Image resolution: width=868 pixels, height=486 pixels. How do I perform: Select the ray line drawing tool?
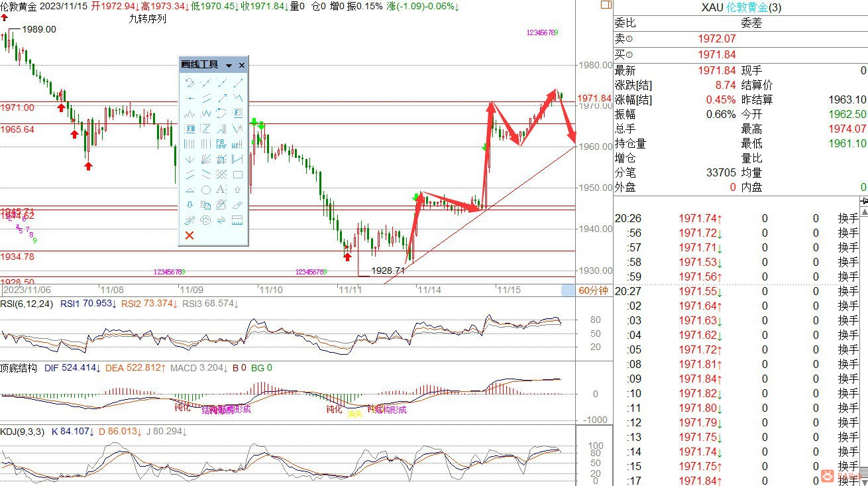click(222, 83)
